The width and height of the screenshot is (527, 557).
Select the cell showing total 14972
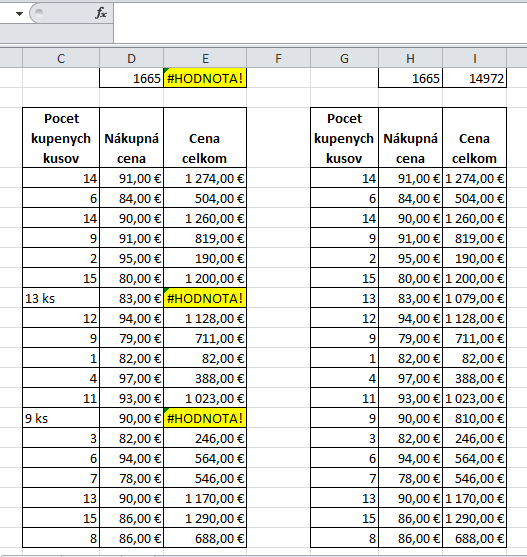[x=474, y=78]
